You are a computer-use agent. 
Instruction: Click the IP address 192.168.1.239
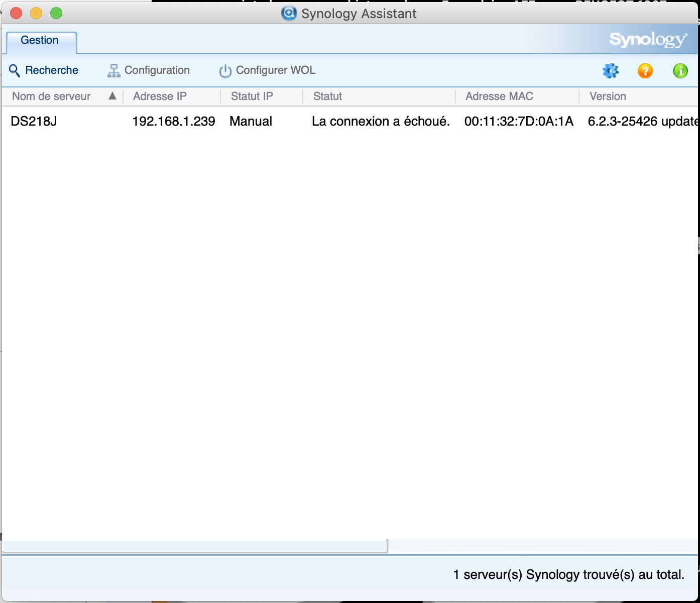[x=174, y=121]
